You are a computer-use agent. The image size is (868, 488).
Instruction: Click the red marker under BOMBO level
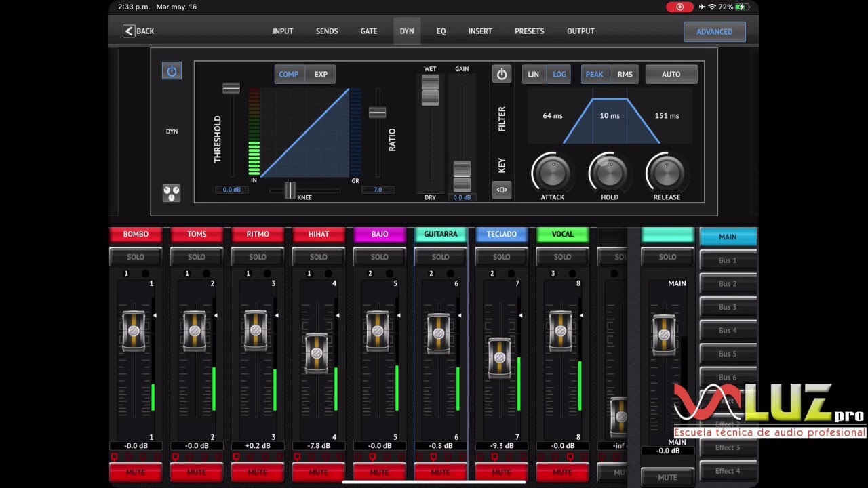(114, 457)
